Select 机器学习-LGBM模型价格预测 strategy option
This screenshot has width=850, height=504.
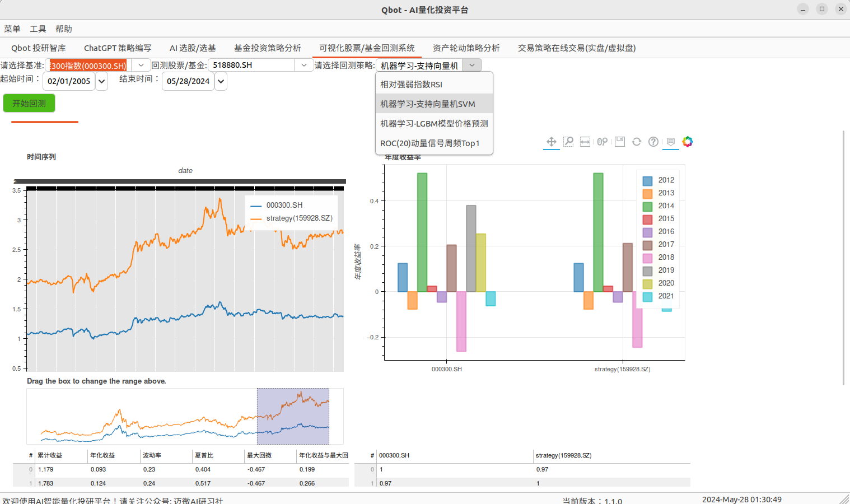(x=434, y=123)
